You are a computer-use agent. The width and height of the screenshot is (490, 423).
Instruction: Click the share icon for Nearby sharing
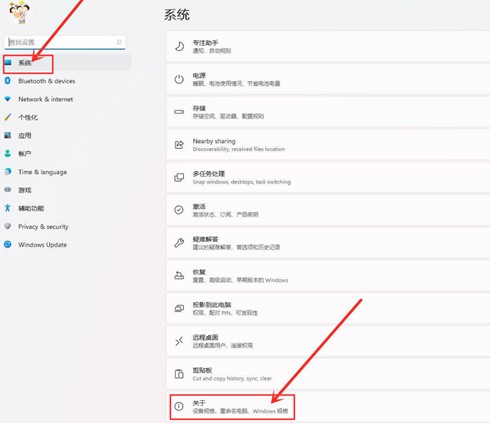click(x=179, y=145)
